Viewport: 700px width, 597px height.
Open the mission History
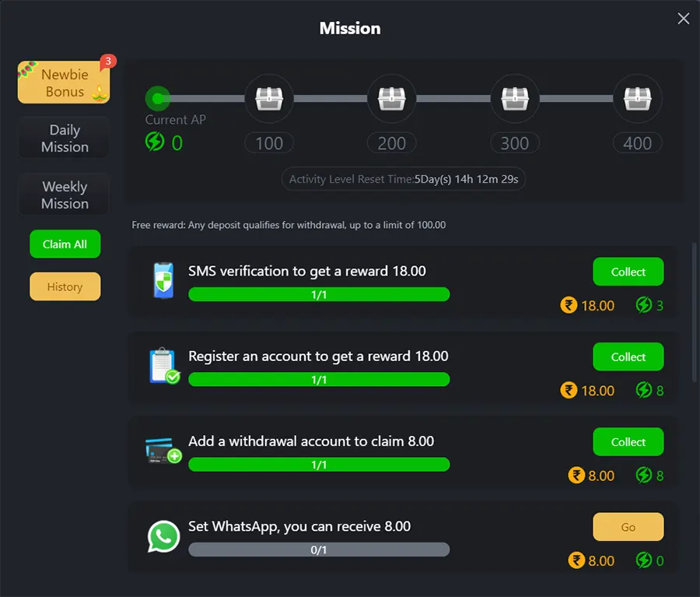[65, 286]
